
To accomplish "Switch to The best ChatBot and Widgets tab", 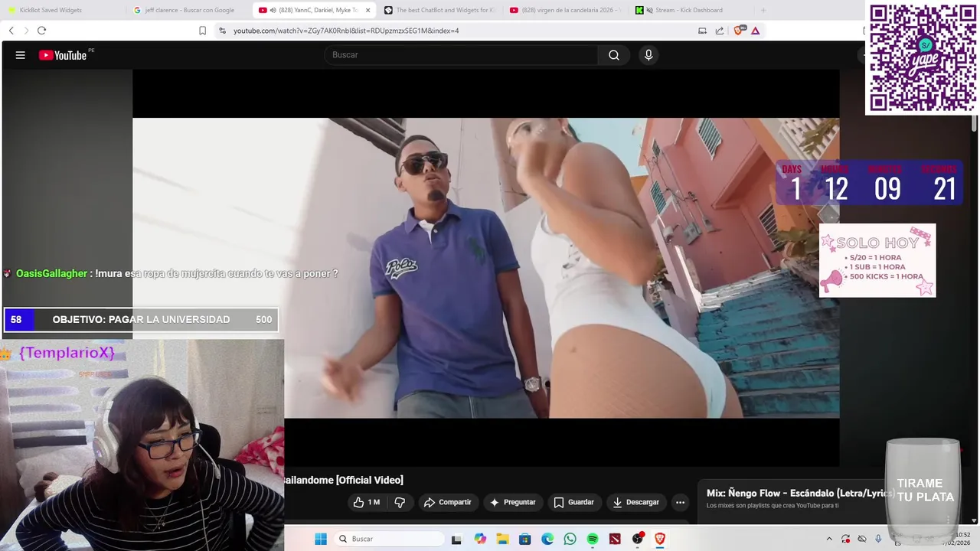I will pyautogui.click(x=439, y=10).
